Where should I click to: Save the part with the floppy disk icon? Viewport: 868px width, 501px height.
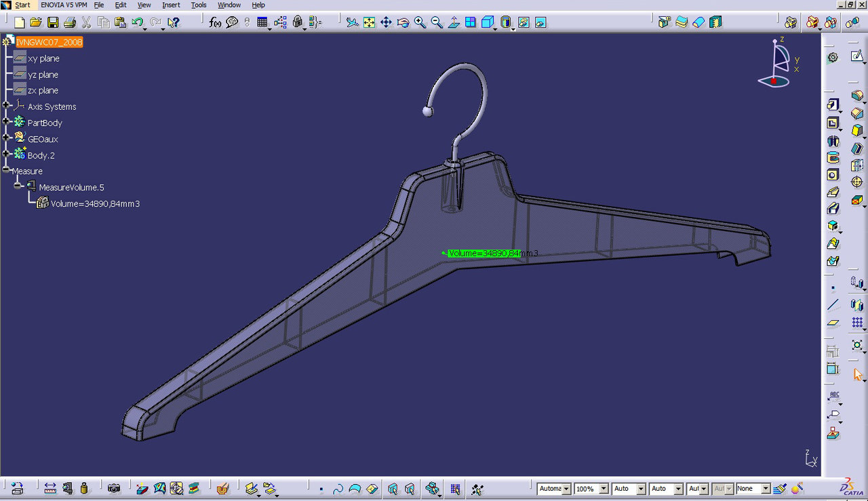53,22
